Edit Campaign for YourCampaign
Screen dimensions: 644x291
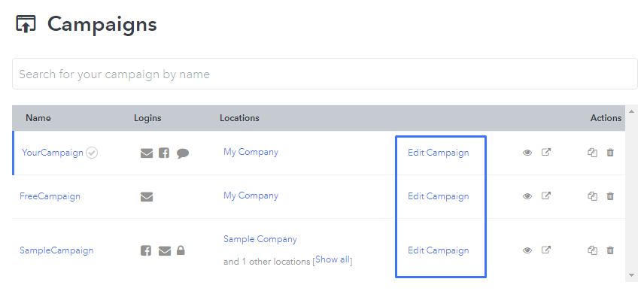click(x=438, y=153)
